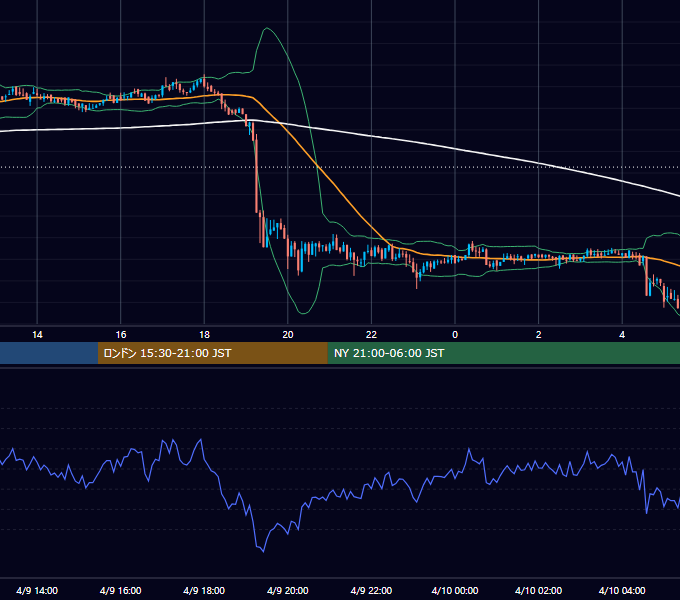Image resolution: width=680 pixels, height=600 pixels.
Task: Click the '18' hour label on price chart axis
Action: pos(204,334)
